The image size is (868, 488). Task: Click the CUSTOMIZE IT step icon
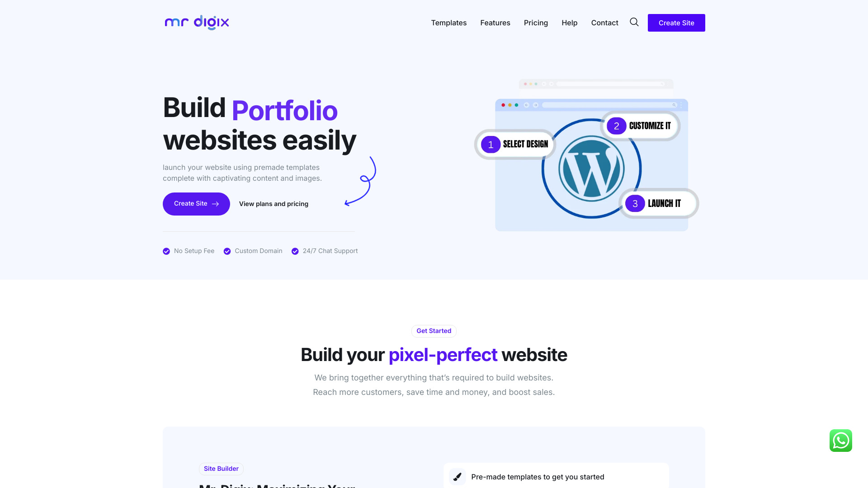tap(616, 125)
